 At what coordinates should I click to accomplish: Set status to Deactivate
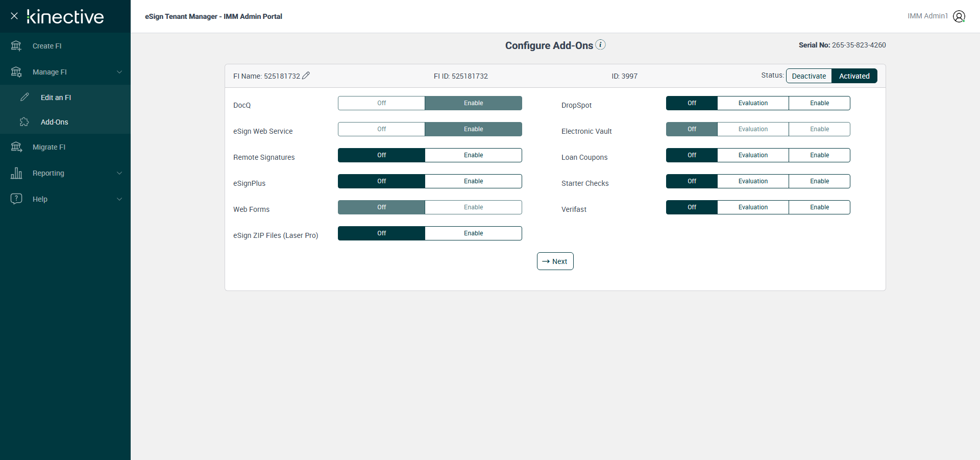click(809, 76)
